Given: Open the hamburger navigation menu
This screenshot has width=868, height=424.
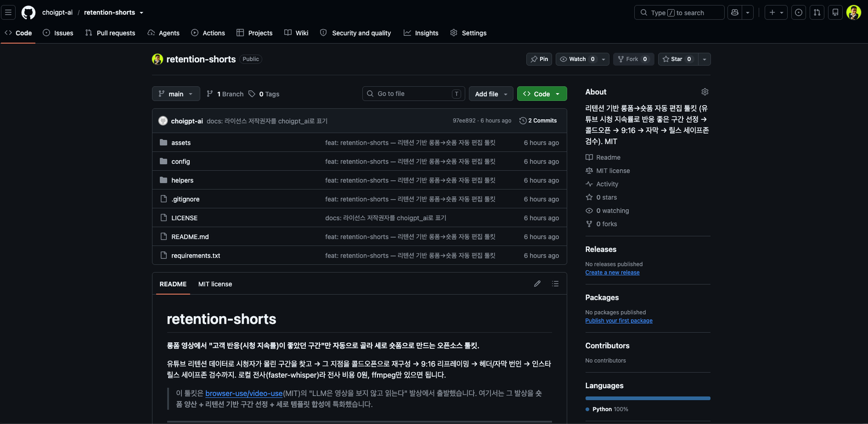Looking at the screenshot, I should pyautogui.click(x=8, y=12).
